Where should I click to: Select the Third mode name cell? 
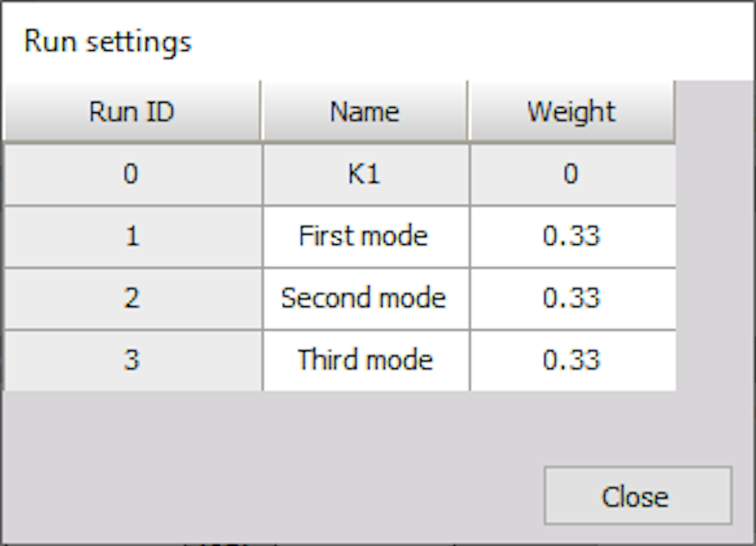click(366, 361)
